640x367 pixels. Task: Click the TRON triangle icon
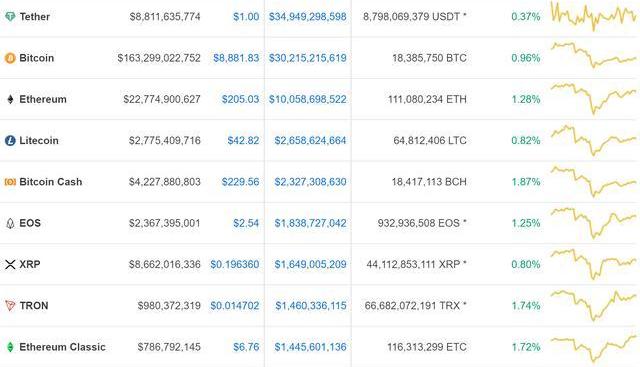10,305
